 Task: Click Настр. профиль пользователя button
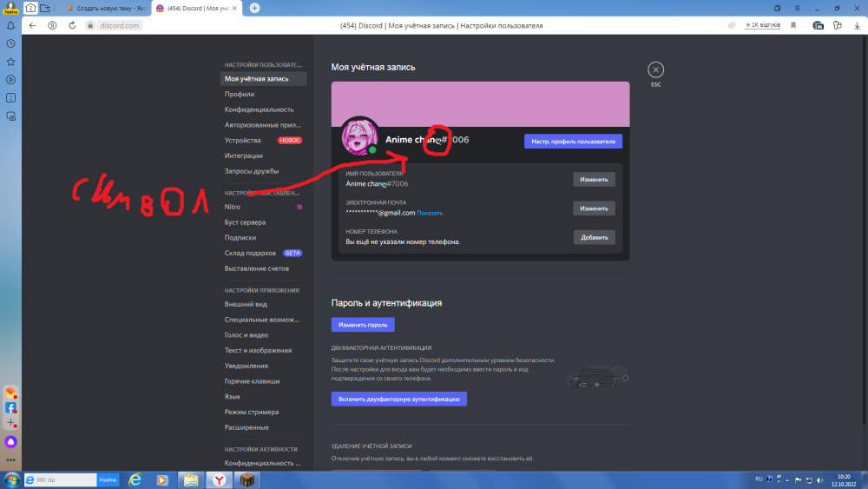click(573, 142)
